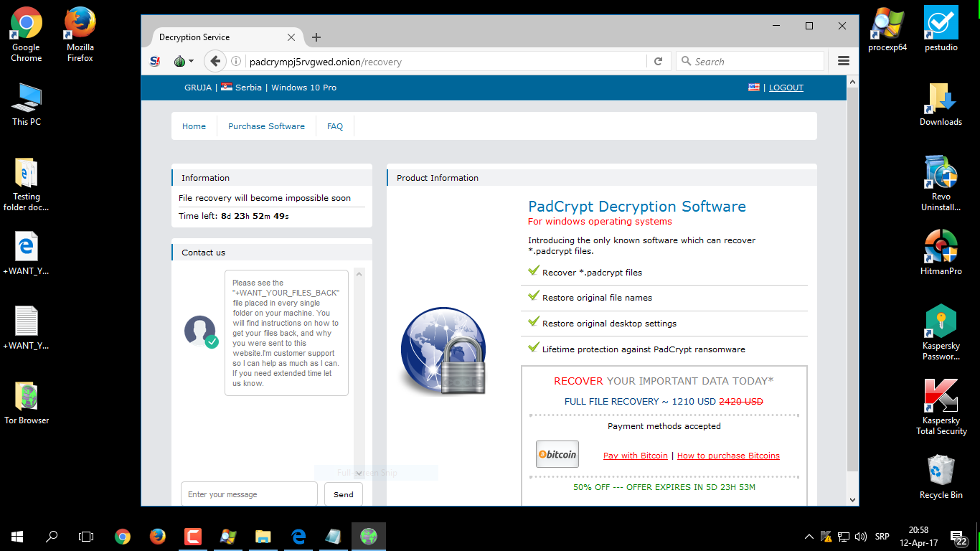Screen dimensions: 980x551
Task: Click Lifetime protection against PadCrypt ransomware text
Action: [x=644, y=349]
